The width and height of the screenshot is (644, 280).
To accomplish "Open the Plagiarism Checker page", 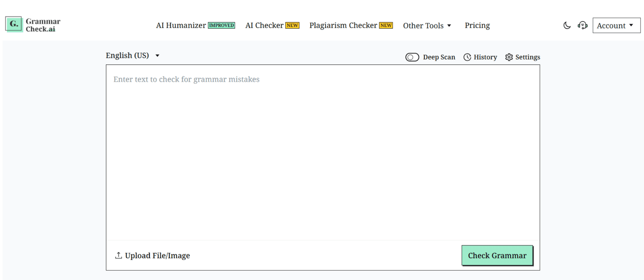I will tap(343, 25).
